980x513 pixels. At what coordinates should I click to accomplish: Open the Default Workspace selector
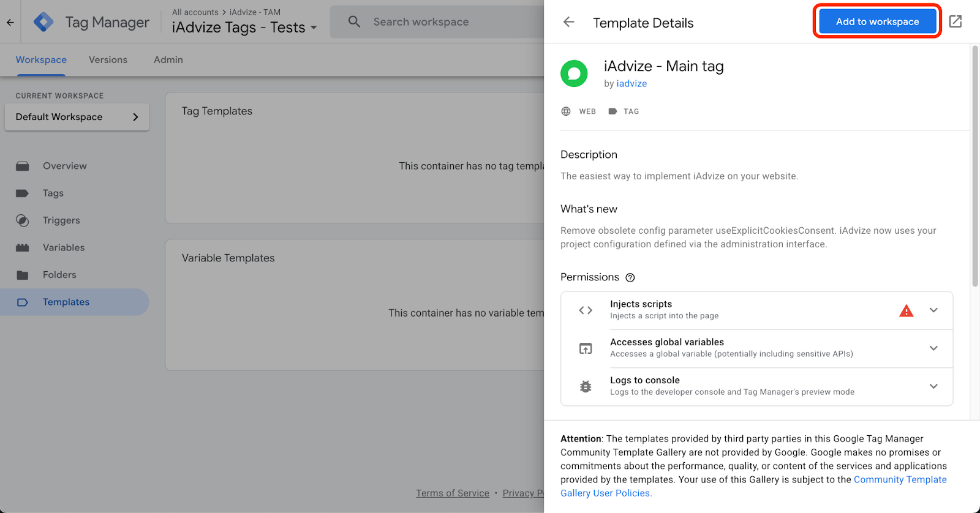[x=77, y=117]
